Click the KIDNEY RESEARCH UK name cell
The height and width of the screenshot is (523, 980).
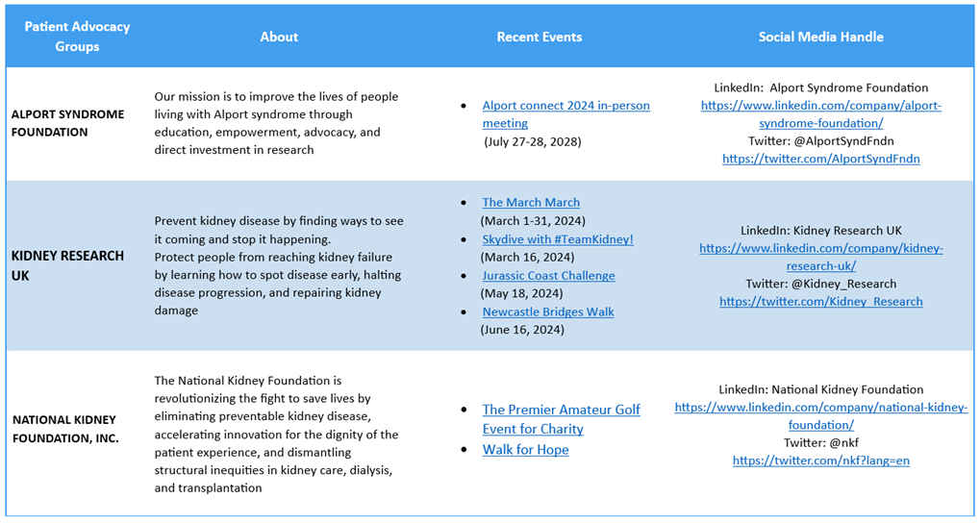[x=67, y=264]
